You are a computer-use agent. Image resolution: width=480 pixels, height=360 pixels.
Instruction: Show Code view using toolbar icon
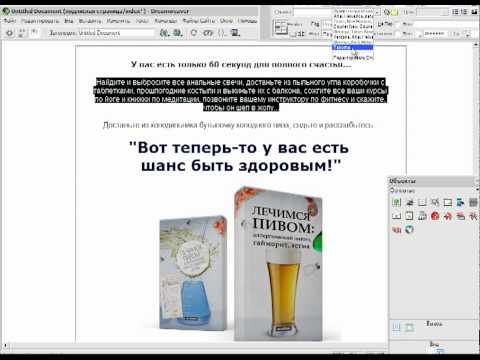click(10, 33)
